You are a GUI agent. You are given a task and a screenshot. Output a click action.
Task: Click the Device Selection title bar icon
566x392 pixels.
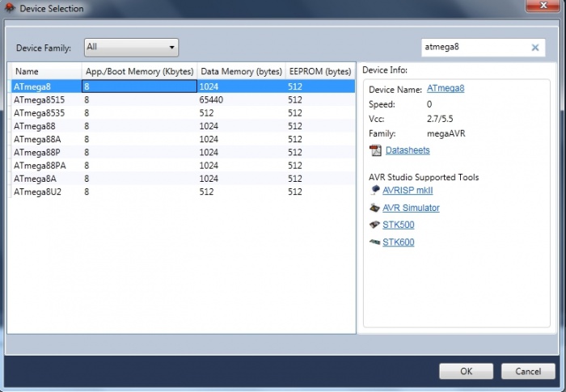tap(10, 8)
